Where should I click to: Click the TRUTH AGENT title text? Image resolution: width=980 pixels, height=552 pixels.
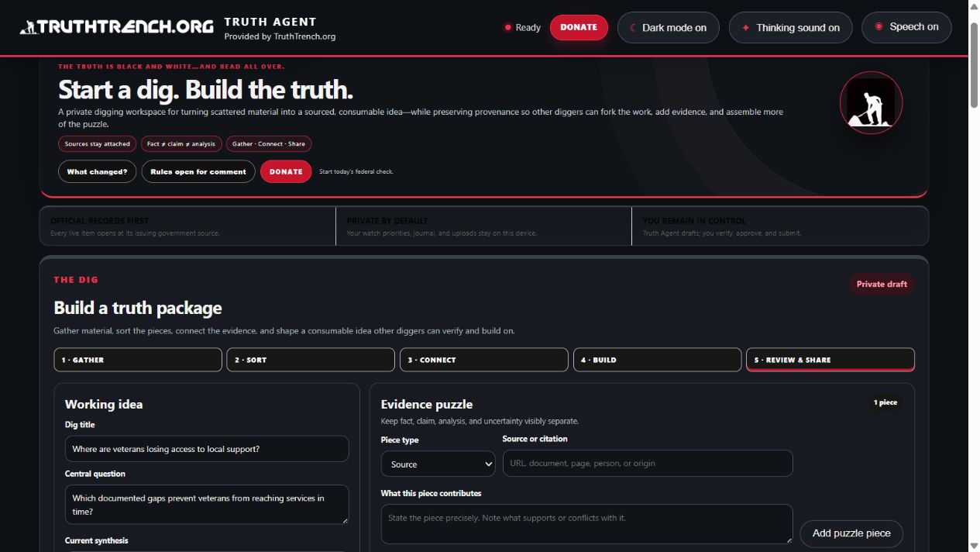point(270,22)
